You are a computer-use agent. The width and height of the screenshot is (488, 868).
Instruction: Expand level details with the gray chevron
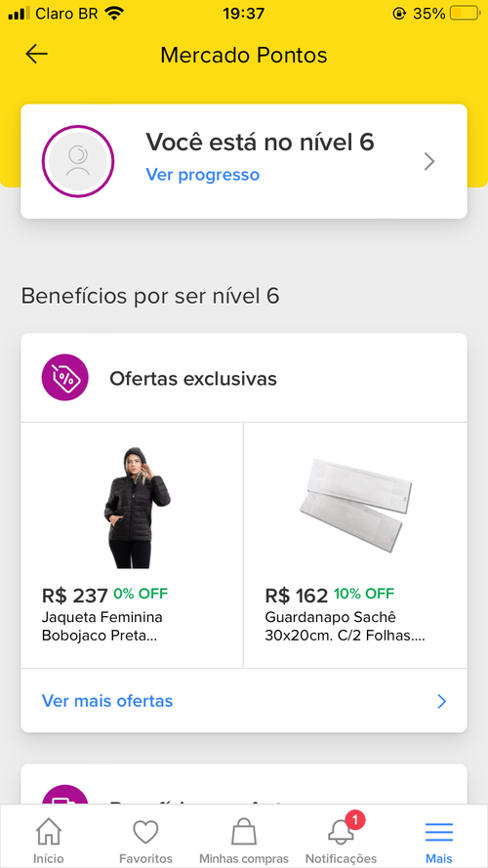[x=429, y=162]
